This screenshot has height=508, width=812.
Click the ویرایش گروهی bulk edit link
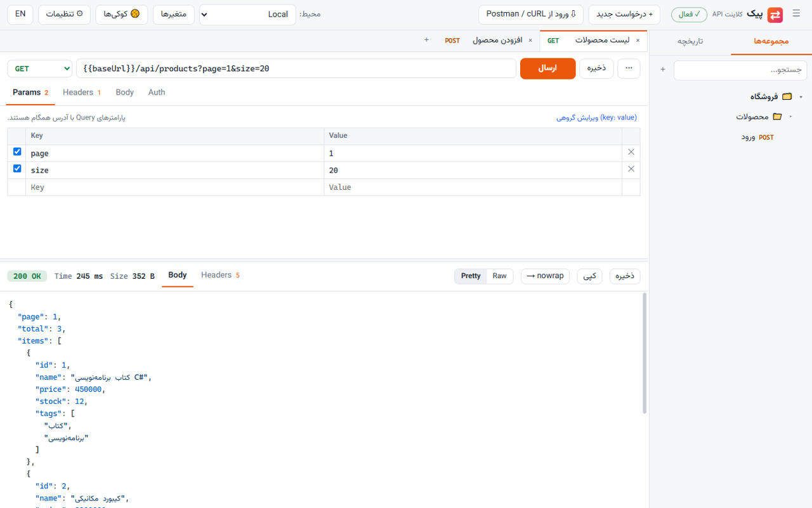pyautogui.click(x=596, y=118)
